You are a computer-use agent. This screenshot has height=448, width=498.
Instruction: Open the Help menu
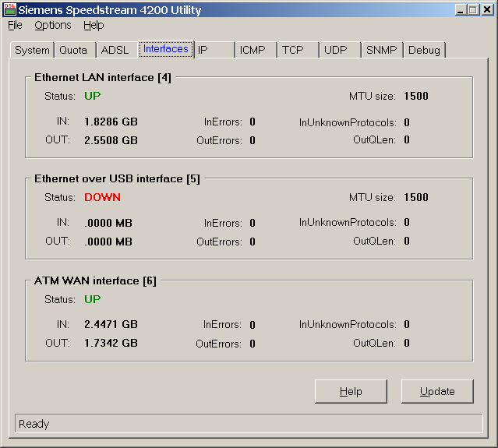94,25
